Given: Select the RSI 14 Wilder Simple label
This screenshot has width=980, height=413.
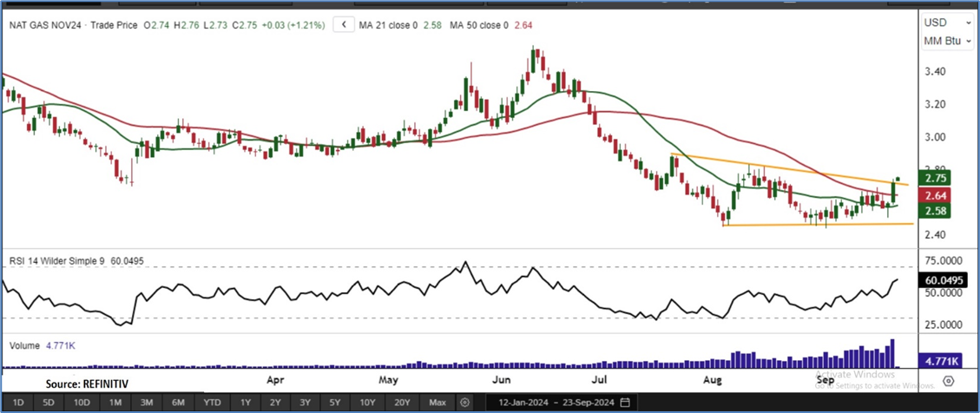Looking at the screenshot, I should coord(56,260).
